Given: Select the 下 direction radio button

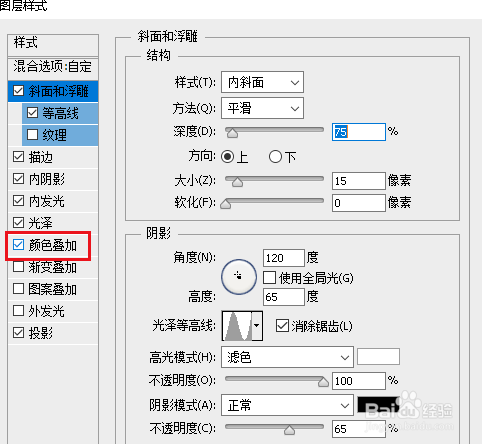Looking at the screenshot, I should point(275,156).
